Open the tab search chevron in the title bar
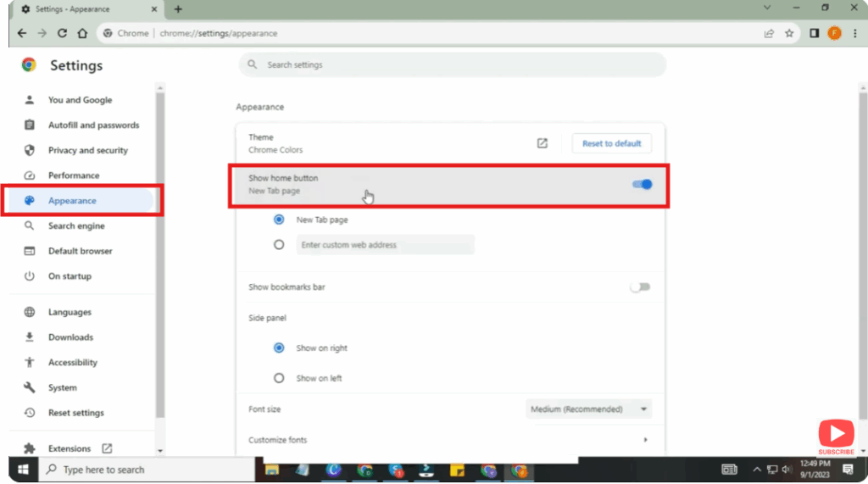868x484 pixels. point(767,8)
